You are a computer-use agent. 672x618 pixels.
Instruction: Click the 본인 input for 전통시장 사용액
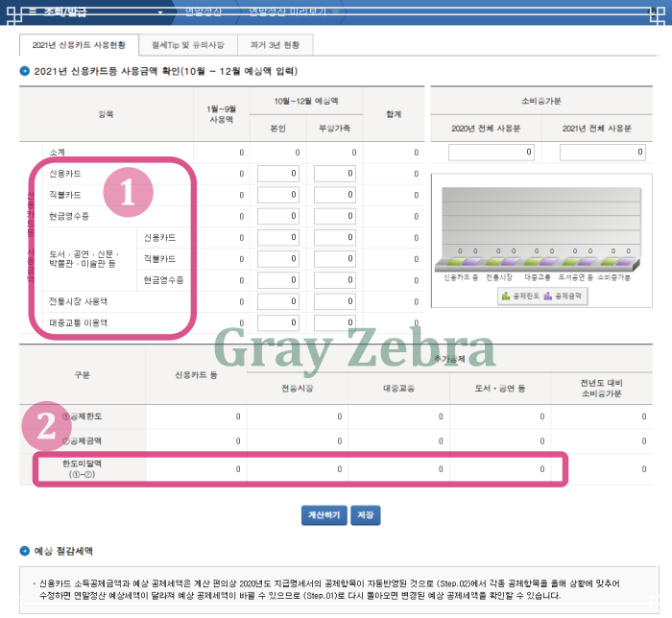(x=278, y=301)
